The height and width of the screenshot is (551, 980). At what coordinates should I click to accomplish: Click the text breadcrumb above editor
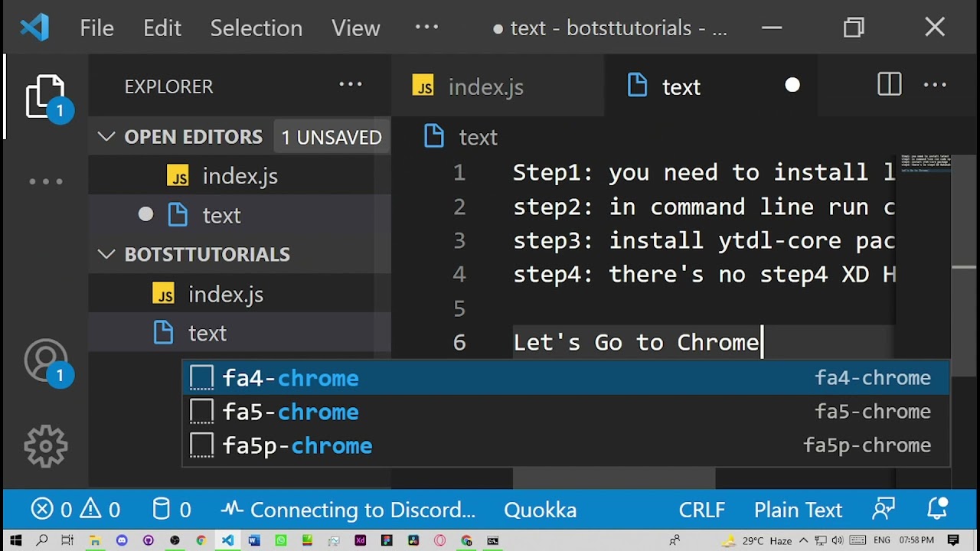[x=461, y=137]
